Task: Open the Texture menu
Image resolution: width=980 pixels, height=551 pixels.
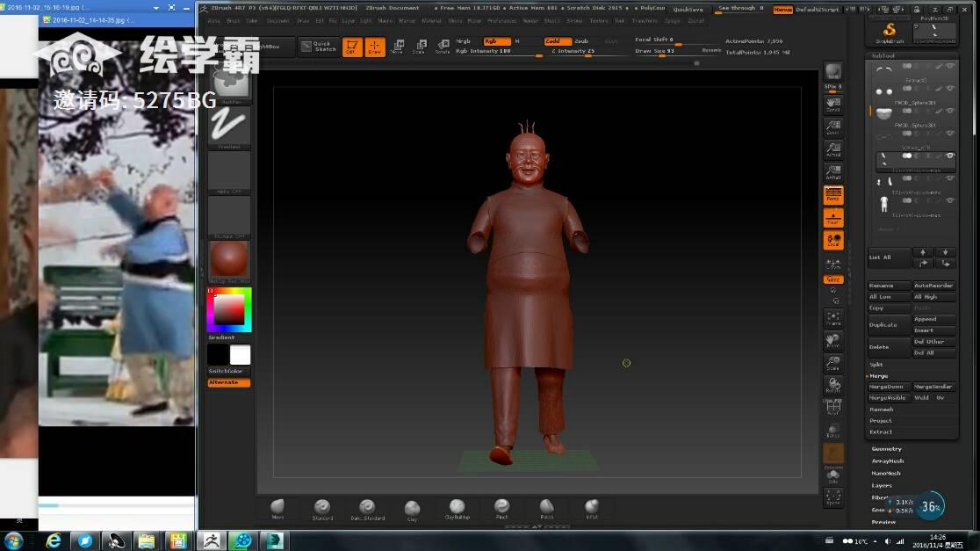Action: [598, 20]
